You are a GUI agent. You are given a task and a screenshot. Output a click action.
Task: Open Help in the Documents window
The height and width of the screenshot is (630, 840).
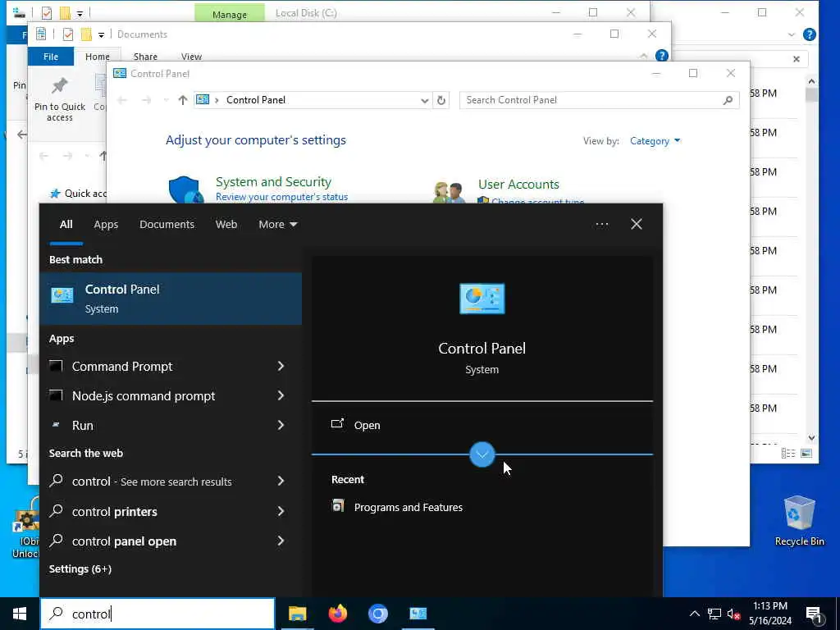[662, 56]
